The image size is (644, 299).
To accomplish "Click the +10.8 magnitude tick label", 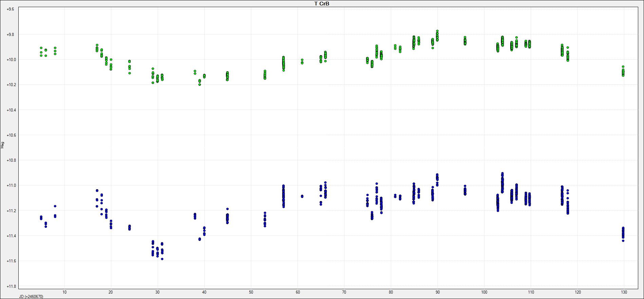I will click(x=11, y=160).
